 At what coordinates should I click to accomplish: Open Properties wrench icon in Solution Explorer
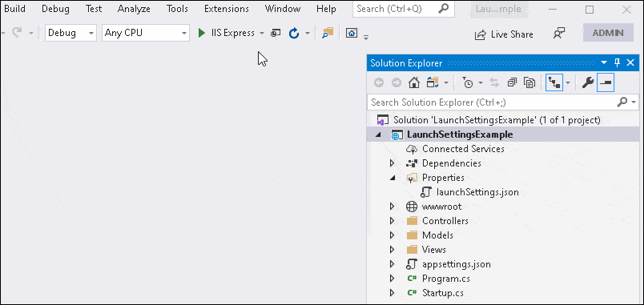588,83
